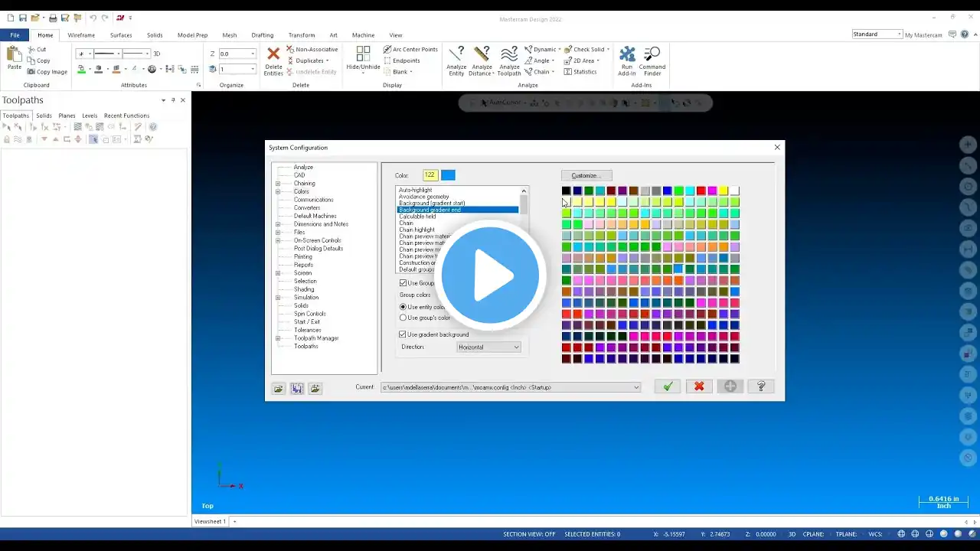980x551 pixels.
Task: Launch the Run Add-In icon
Action: 627,54
